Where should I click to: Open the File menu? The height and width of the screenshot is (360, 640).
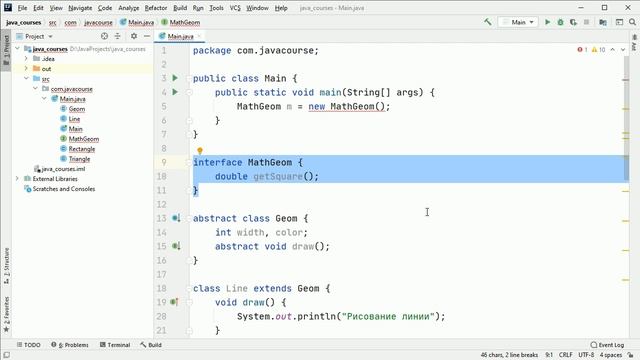tap(22, 8)
